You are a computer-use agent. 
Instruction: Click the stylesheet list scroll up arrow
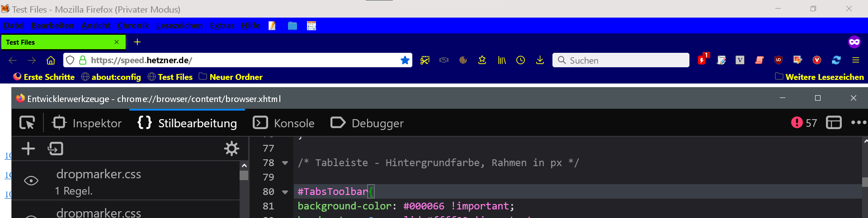coord(244,166)
